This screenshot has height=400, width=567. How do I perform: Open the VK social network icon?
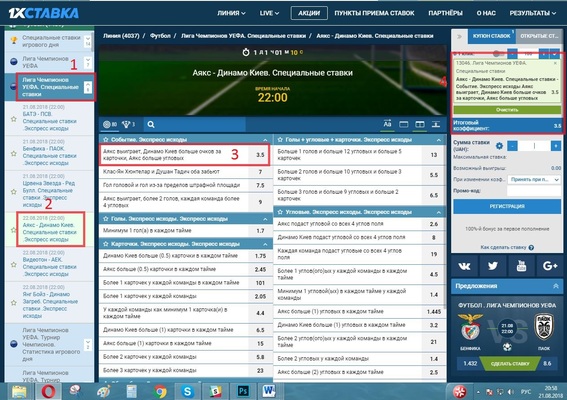tap(464, 267)
